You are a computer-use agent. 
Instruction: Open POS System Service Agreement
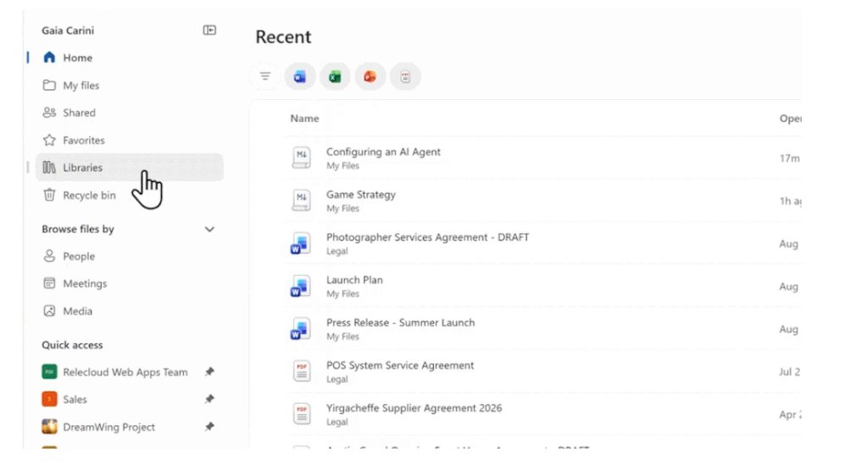(400, 365)
